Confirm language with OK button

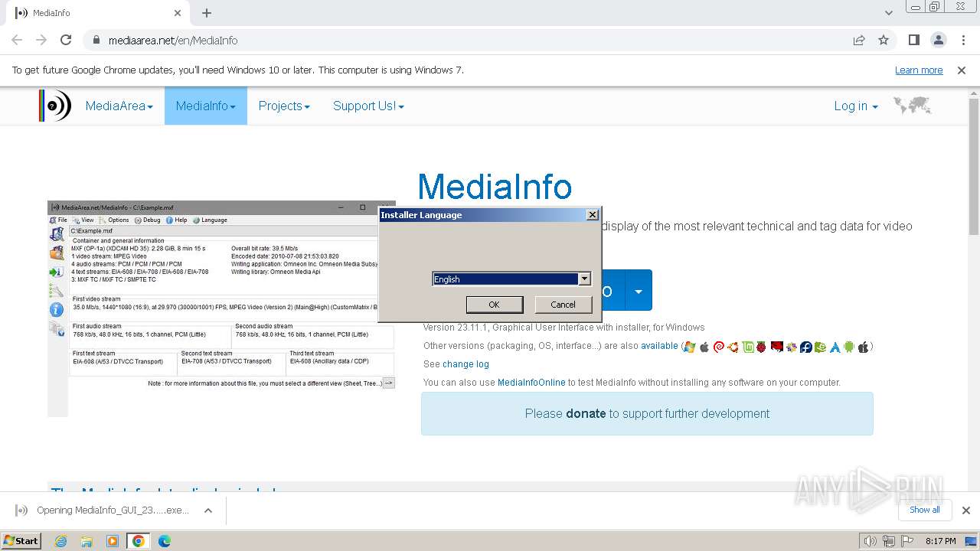[x=495, y=305]
